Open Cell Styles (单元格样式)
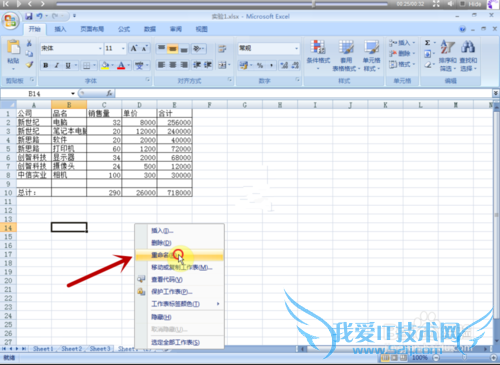Viewport: 500px width, 365px height. (x=371, y=55)
